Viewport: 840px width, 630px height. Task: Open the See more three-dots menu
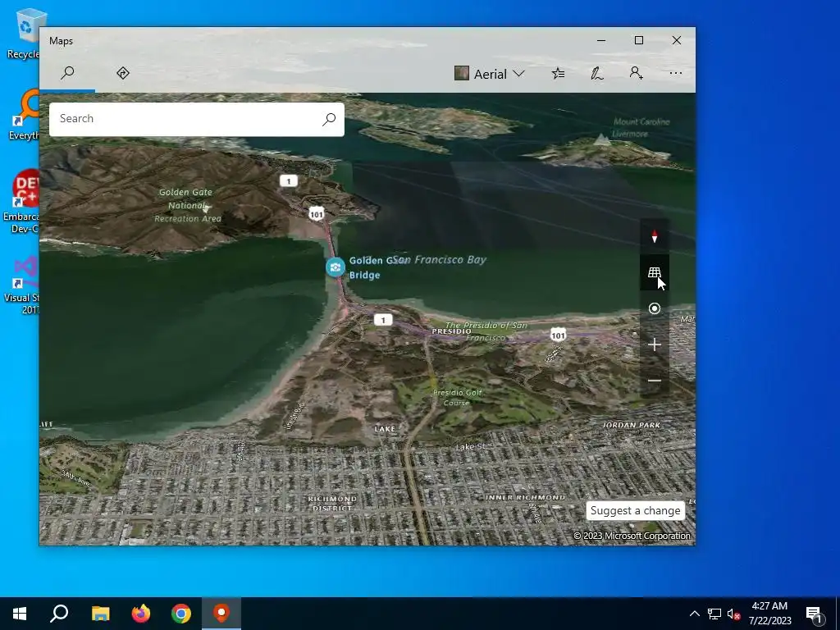[x=676, y=73]
